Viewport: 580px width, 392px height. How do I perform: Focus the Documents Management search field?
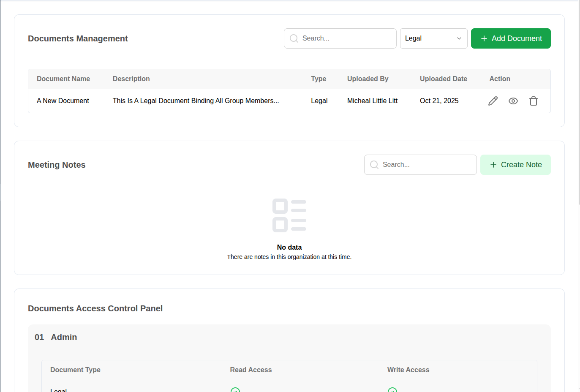340,38
